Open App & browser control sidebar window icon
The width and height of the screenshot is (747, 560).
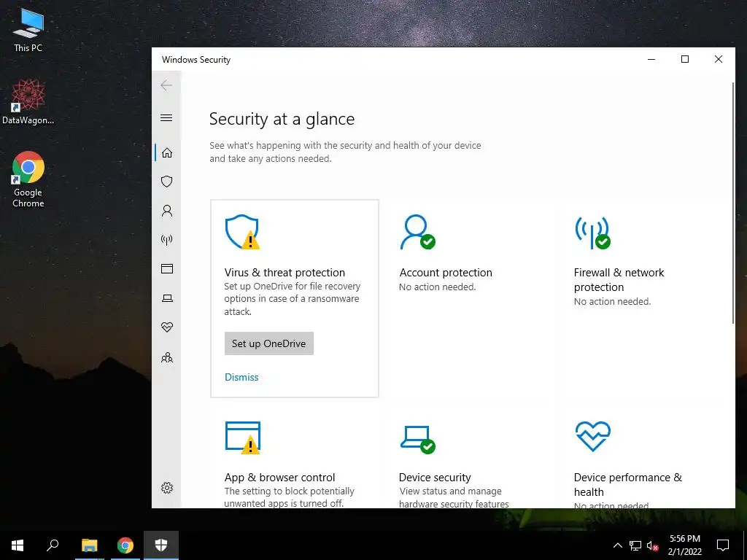[167, 268]
